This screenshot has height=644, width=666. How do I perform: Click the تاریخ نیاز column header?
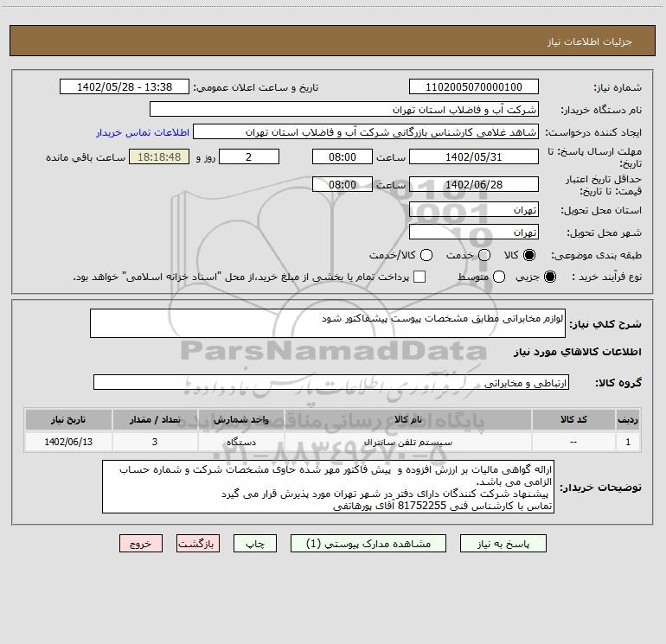pyautogui.click(x=68, y=419)
